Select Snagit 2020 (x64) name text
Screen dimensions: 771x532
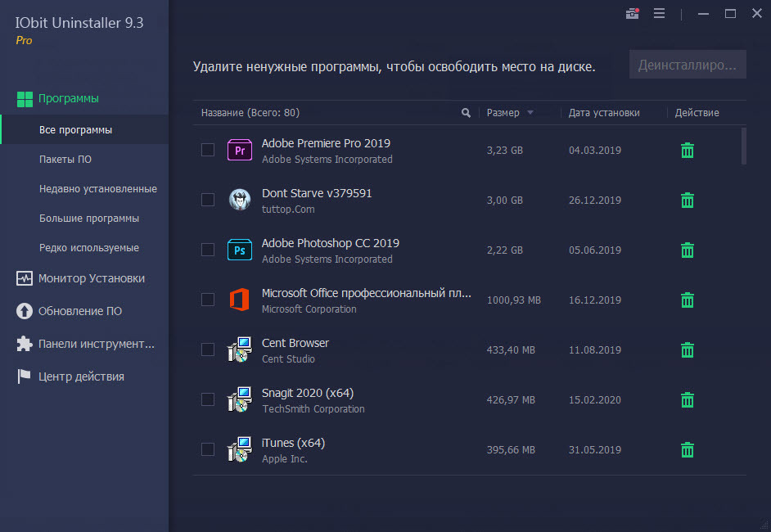click(x=307, y=393)
